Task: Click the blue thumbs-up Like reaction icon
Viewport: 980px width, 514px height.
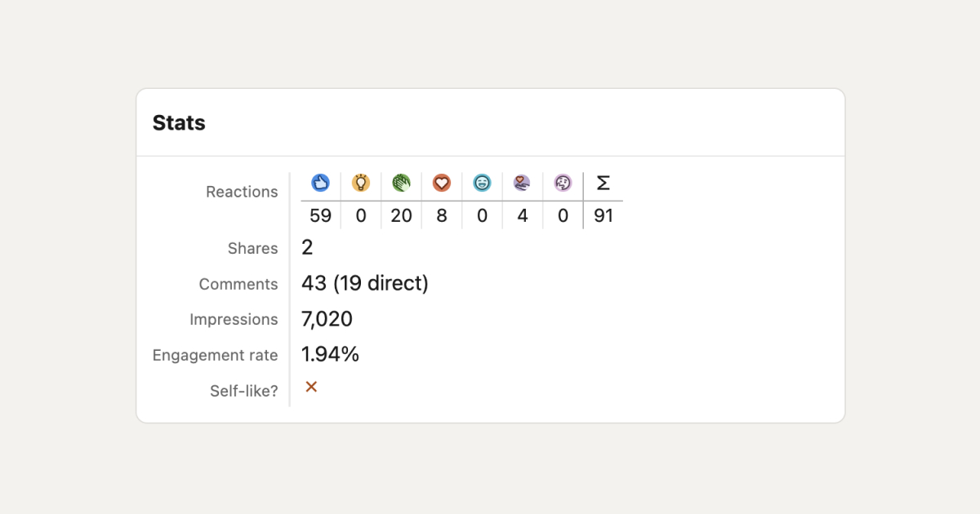Action: pyautogui.click(x=320, y=183)
